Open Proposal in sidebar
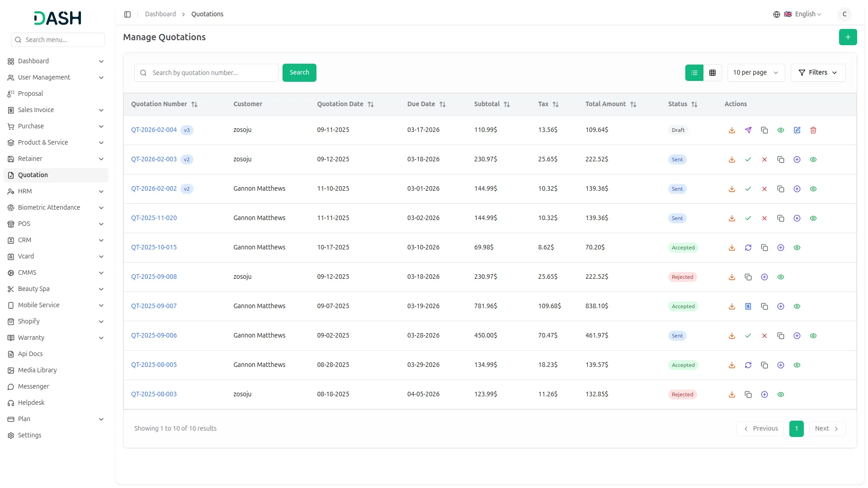868x488 pixels. (56, 94)
